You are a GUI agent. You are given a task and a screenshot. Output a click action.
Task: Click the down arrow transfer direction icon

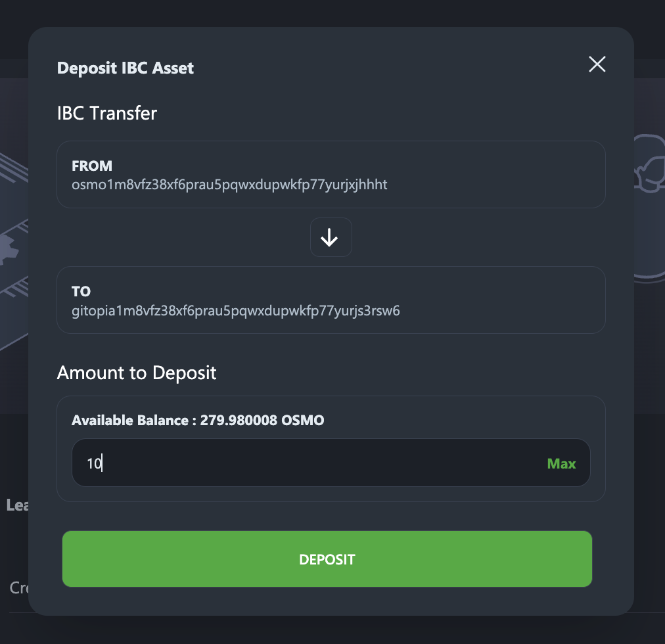[x=331, y=238]
